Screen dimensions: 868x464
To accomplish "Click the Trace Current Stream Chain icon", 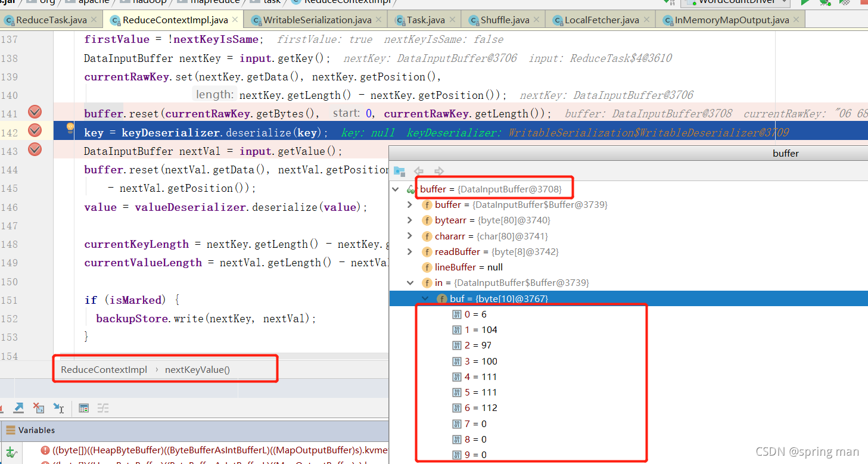I will tap(103, 408).
